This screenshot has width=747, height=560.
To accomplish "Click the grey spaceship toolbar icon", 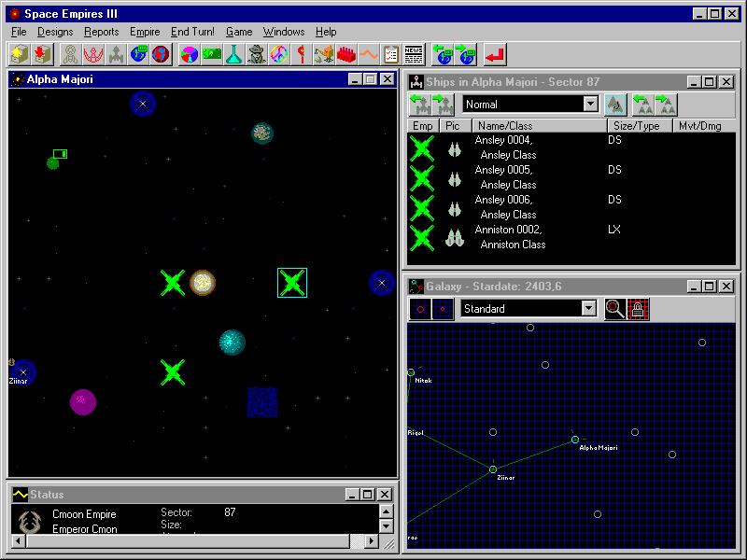I will [116, 55].
